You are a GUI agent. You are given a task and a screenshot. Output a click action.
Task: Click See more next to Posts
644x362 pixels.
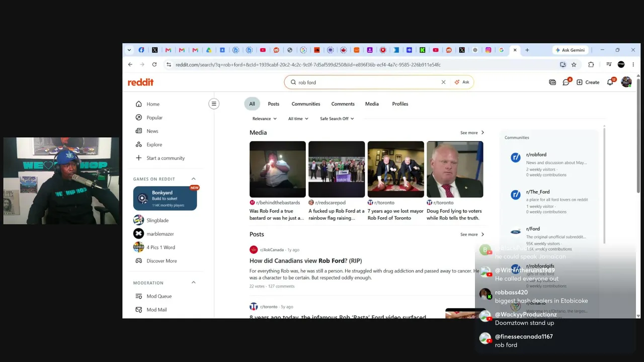tap(472, 234)
